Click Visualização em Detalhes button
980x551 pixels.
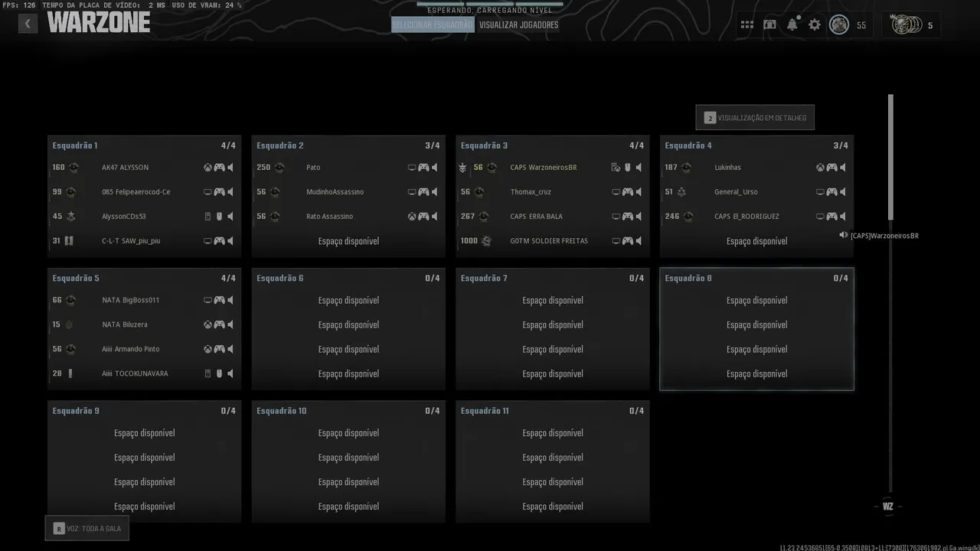(x=755, y=118)
